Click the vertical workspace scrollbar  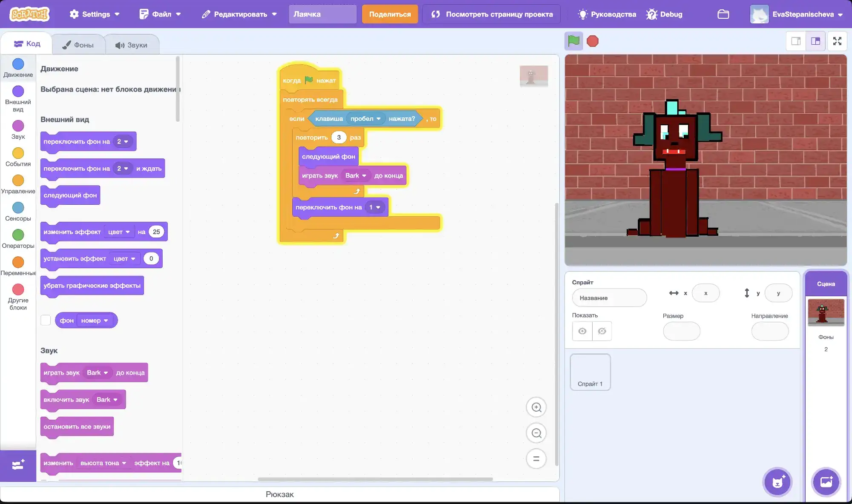[x=556, y=334]
